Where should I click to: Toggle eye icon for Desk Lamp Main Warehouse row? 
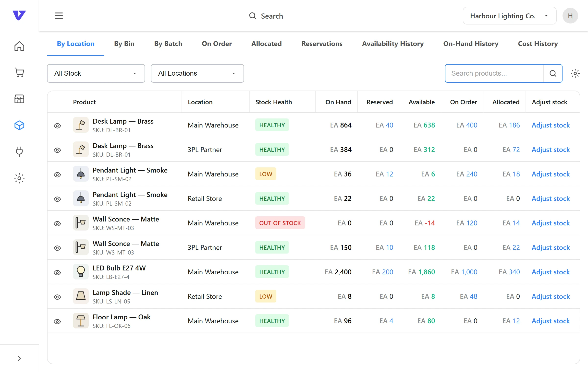click(x=57, y=126)
